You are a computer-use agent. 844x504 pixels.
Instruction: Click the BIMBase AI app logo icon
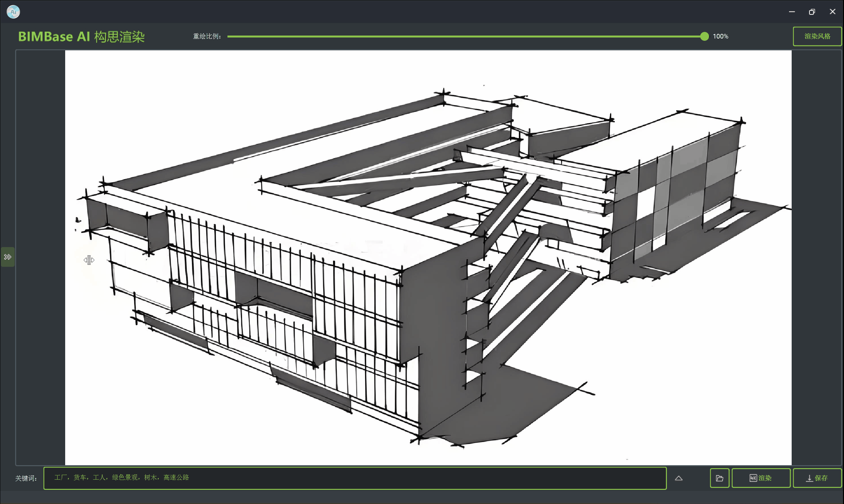[x=13, y=12]
